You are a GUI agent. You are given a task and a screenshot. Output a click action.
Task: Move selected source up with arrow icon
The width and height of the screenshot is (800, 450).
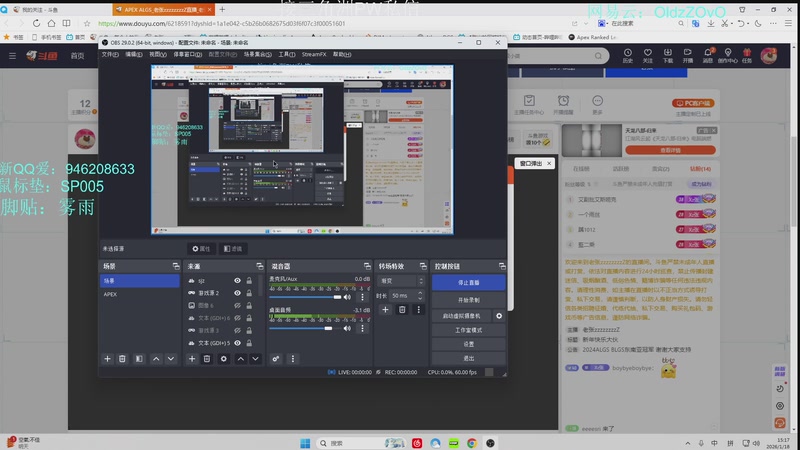click(240, 358)
